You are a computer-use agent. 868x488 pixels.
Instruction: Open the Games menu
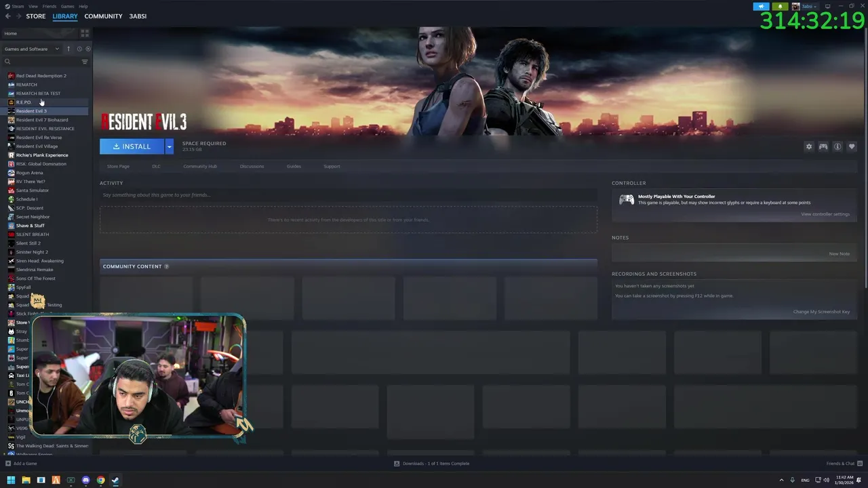68,6
